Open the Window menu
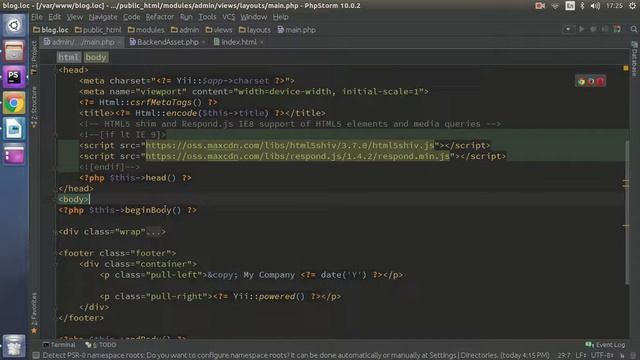Viewport: 640px width, 360px height. 253,17
